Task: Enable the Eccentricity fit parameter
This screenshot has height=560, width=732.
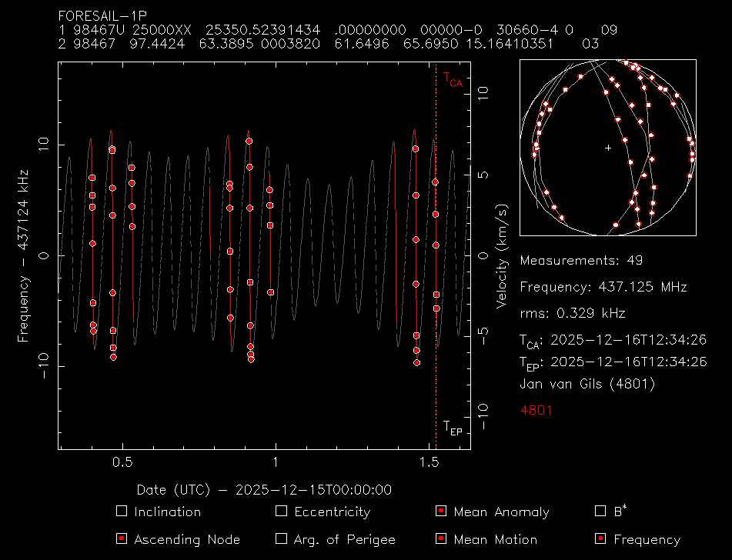Action: [281, 512]
